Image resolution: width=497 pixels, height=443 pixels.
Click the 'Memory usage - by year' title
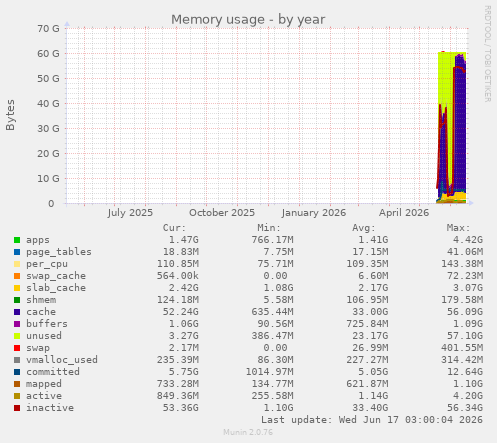pyautogui.click(x=248, y=19)
